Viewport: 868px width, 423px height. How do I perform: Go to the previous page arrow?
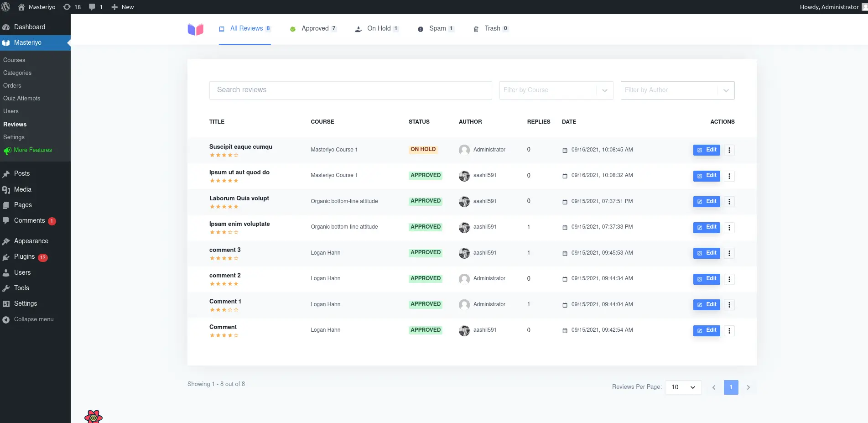point(714,387)
